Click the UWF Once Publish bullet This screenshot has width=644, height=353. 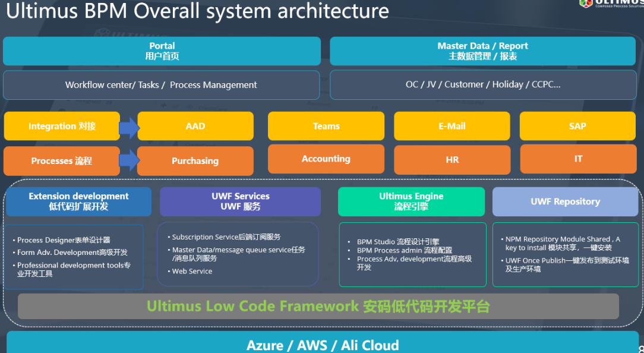[x=565, y=264]
